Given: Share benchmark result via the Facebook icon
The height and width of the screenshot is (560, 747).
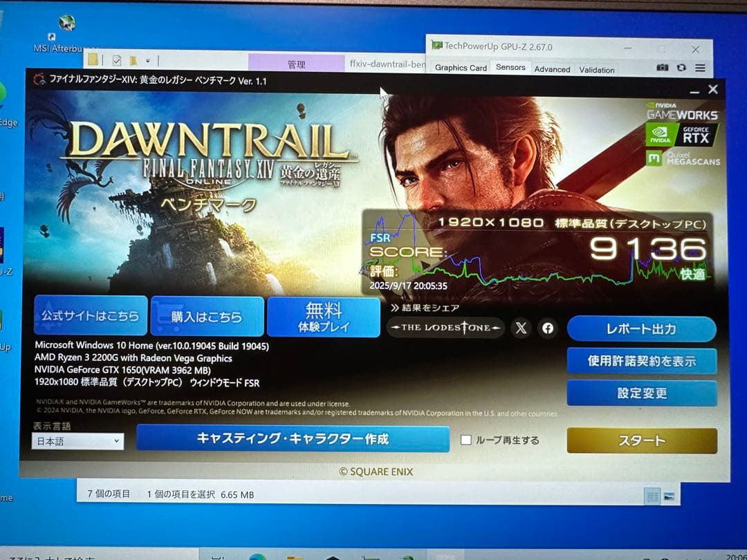Looking at the screenshot, I should [547, 328].
